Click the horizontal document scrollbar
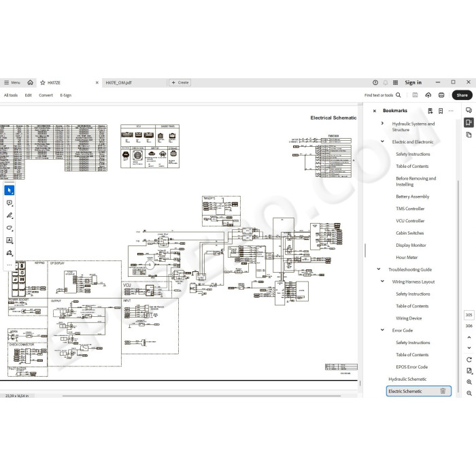 click(x=201, y=396)
